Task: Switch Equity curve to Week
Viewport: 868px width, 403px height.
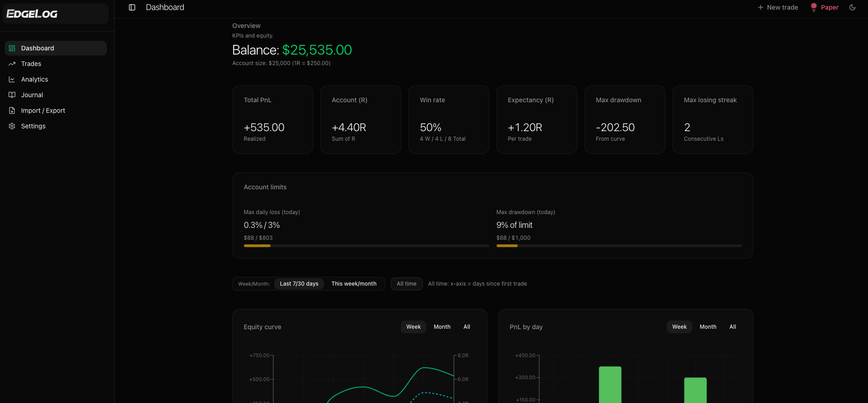Action: (414, 327)
